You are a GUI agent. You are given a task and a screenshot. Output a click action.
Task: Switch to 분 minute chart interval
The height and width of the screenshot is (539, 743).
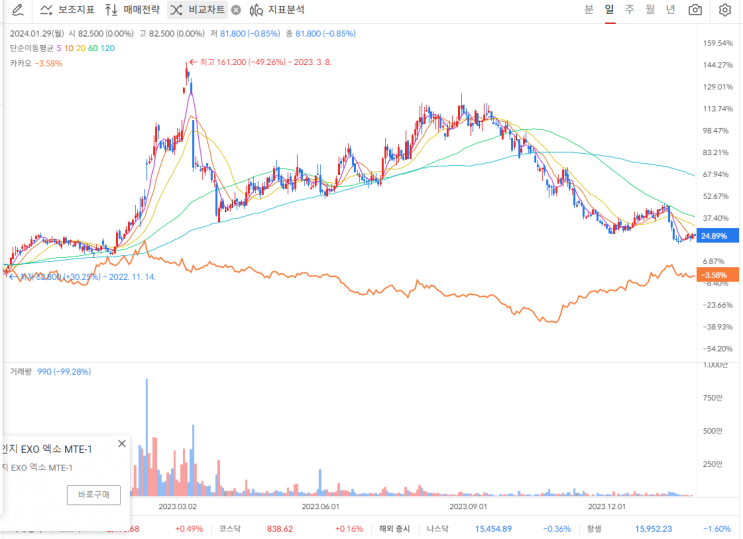(x=589, y=9)
